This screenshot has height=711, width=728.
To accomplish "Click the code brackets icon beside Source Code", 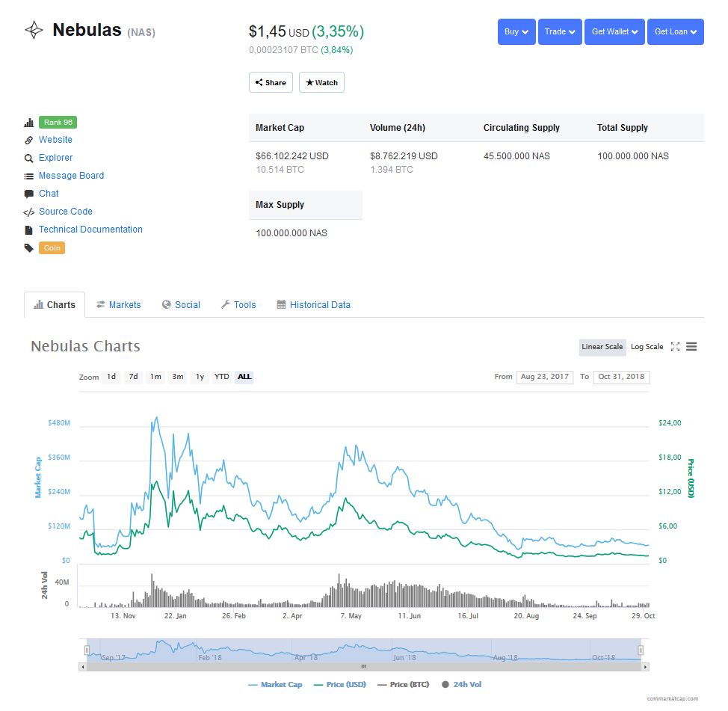I will (x=29, y=212).
